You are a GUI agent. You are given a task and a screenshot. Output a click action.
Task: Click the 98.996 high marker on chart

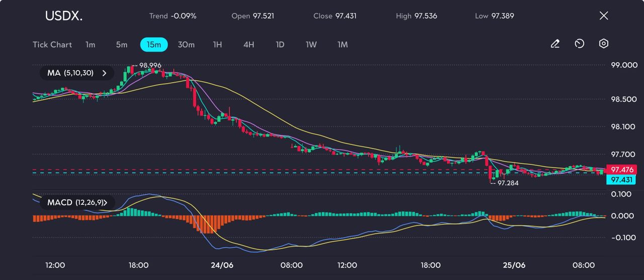[150, 65]
